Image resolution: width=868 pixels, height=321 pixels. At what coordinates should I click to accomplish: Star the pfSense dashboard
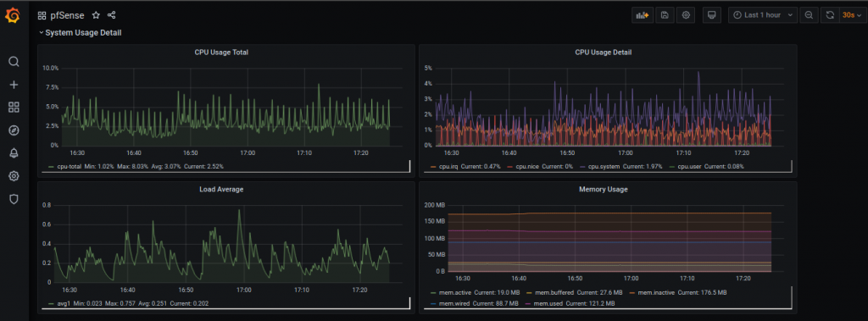pyautogui.click(x=96, y=15)
